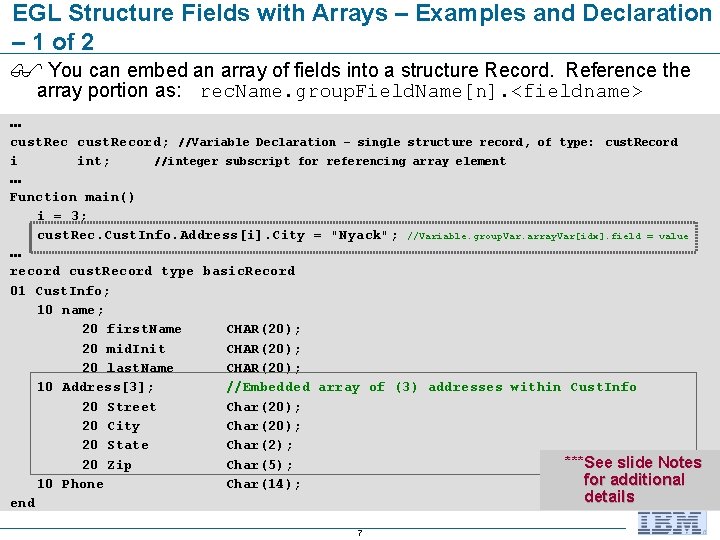Click the glasses bullet icon

26,70
